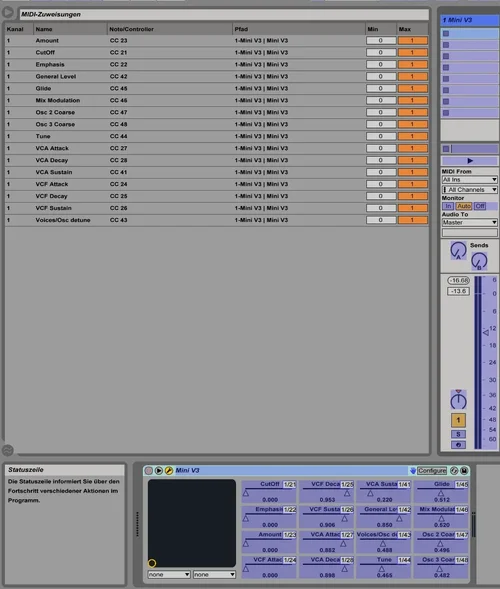
Task: Open the MIDI From 'All Ins' dropdown
Action: tap(470, 180)
